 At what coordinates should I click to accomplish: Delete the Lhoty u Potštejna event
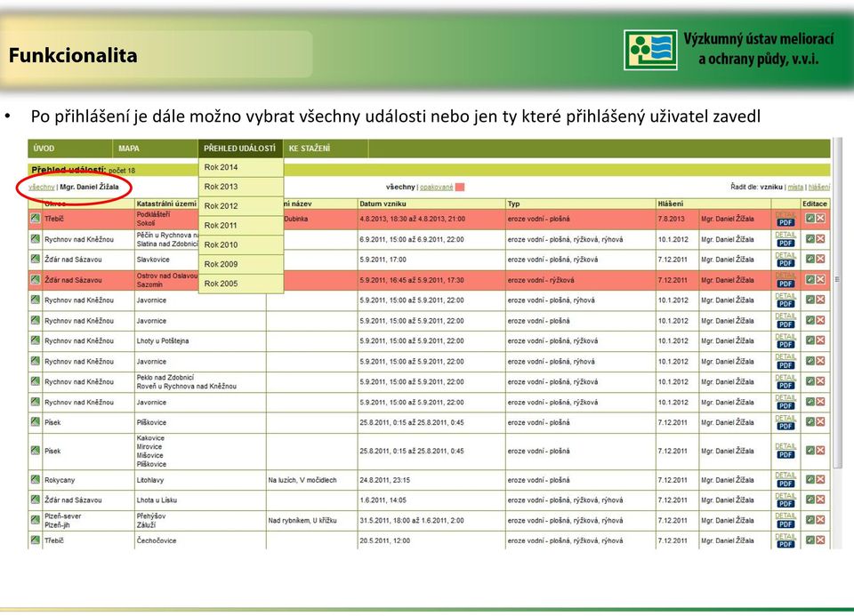820,340
